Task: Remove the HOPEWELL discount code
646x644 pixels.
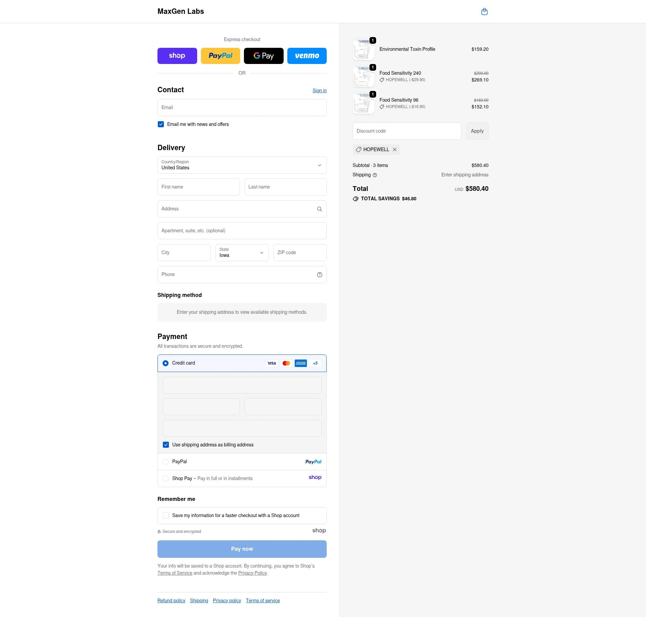Action: point(394,149)
